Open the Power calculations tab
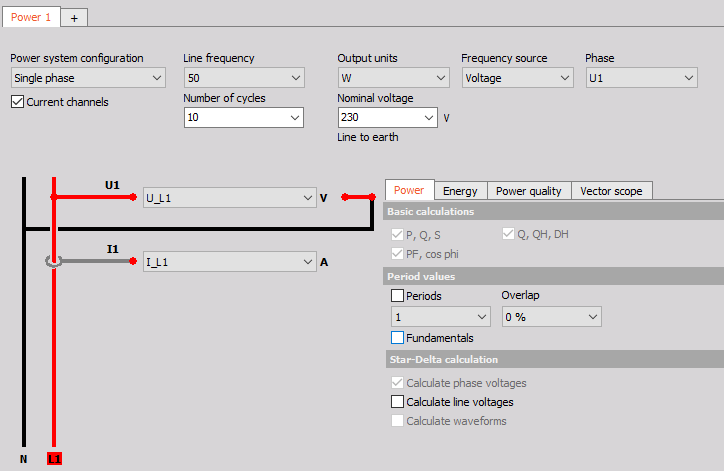This screenshot has width=724, height=471. tap(409, 190)
